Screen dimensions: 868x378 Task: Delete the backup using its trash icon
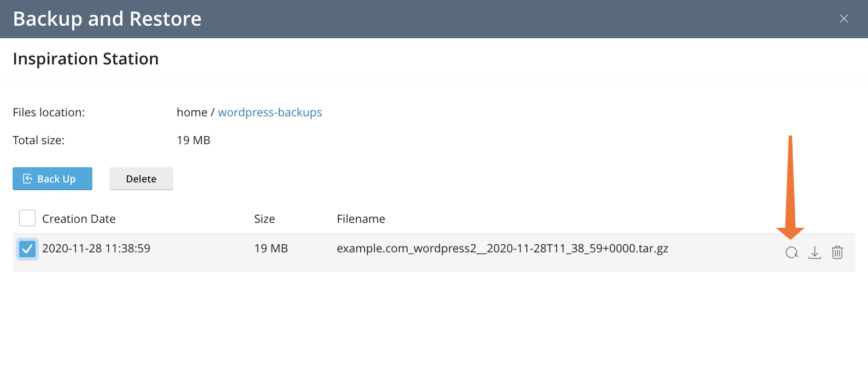tap(837, 252)
